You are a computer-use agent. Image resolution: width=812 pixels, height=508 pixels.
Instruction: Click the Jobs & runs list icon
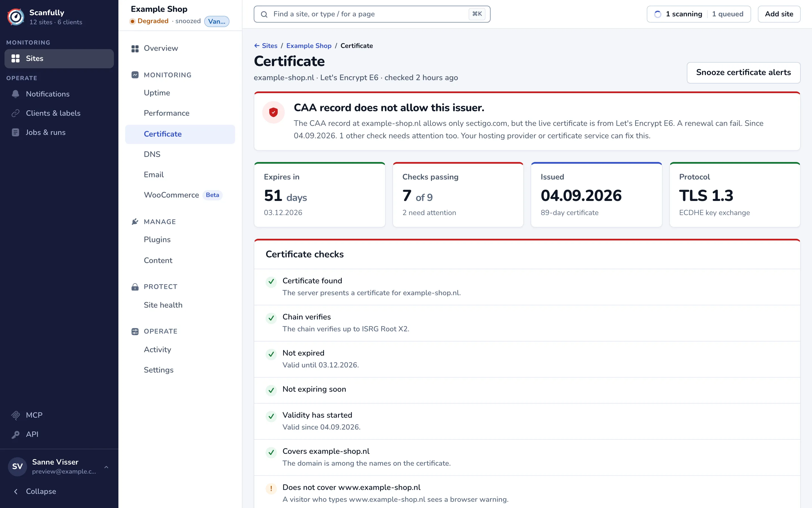[x=16, y=132]
